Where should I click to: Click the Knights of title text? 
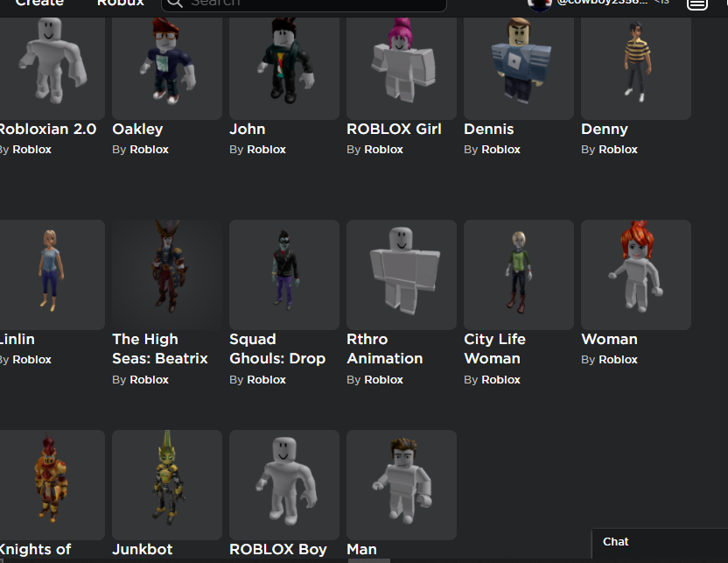click(35, 549)
